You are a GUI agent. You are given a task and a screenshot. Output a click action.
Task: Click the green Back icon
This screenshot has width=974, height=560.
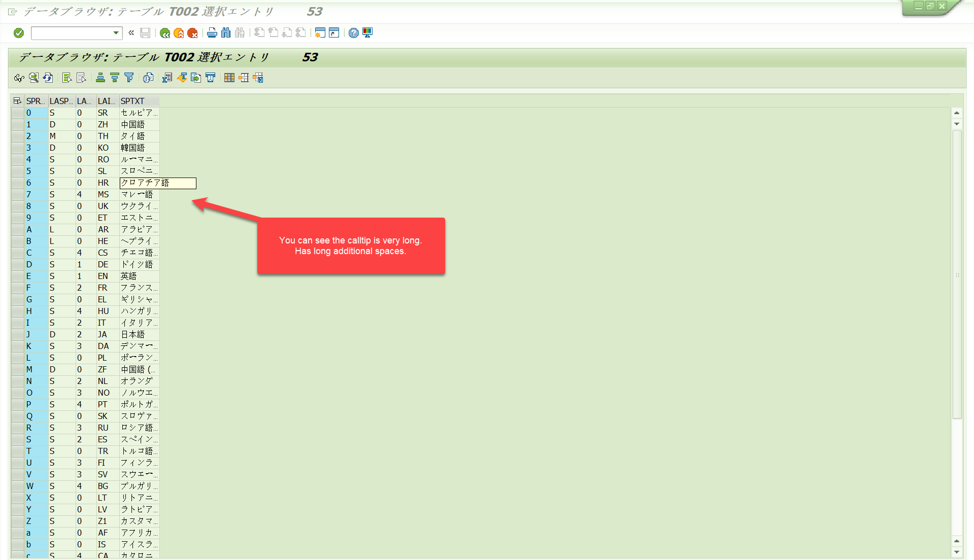165,33
